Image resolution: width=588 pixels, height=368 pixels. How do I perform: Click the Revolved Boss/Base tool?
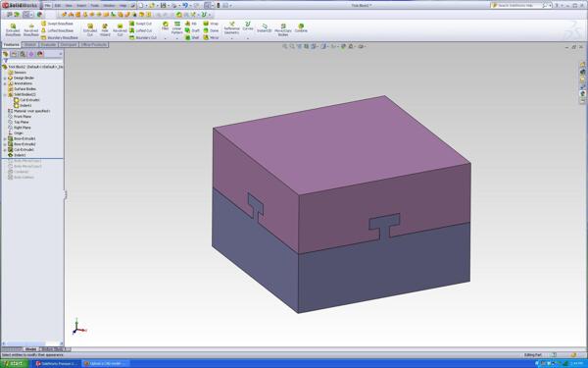coord(31,29)
